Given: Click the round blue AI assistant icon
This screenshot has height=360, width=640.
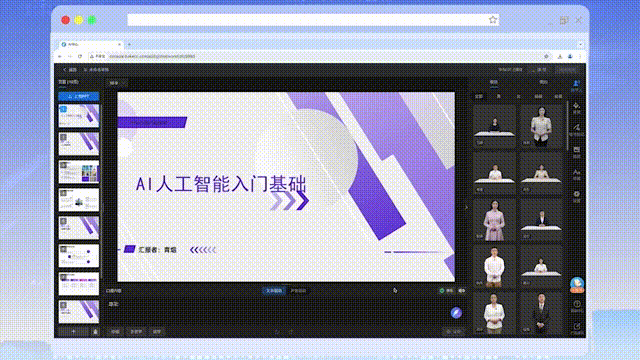Looking at the screenshot, I should (x=456, y=313).
